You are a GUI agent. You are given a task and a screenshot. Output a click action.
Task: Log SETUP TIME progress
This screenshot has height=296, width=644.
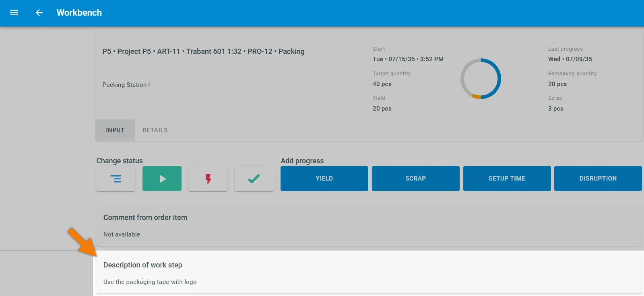507,179
